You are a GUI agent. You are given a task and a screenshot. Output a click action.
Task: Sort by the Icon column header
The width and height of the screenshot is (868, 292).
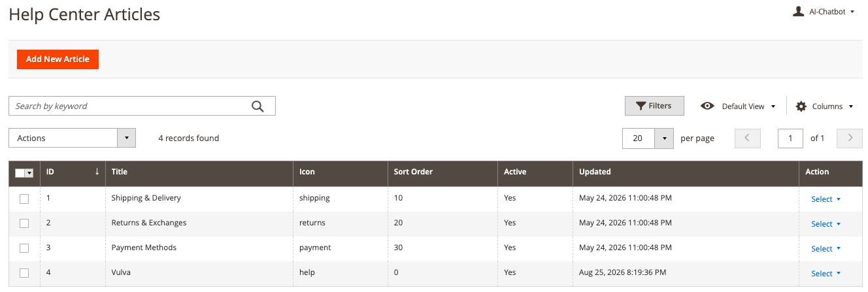(x=340, y=172)
